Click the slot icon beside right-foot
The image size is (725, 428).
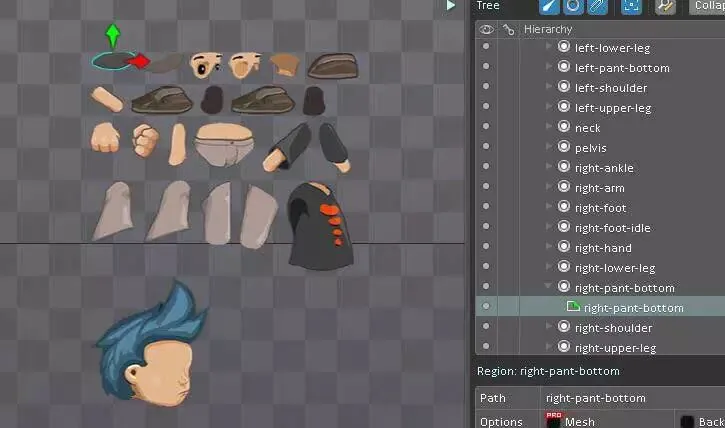[564, 207]
